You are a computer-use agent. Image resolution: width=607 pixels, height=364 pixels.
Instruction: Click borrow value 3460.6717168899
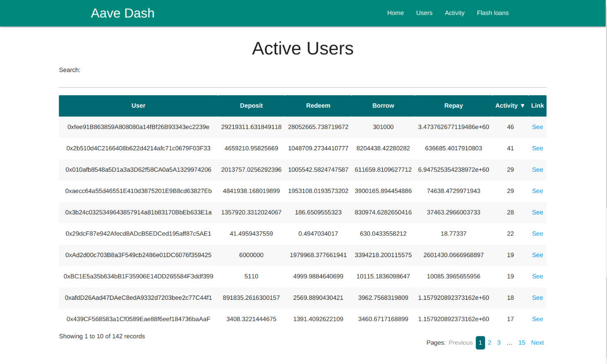tap(383, 319)
